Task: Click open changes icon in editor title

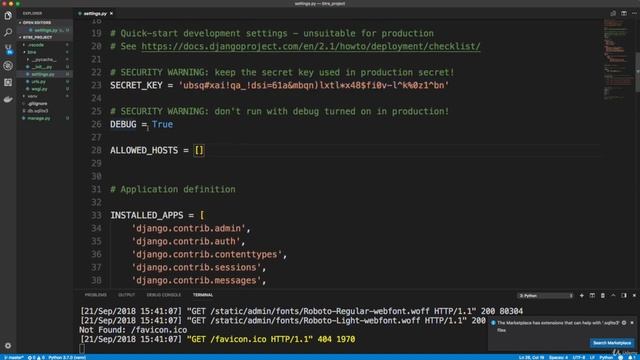Action: pyautogui.click(x=613, y=13)
